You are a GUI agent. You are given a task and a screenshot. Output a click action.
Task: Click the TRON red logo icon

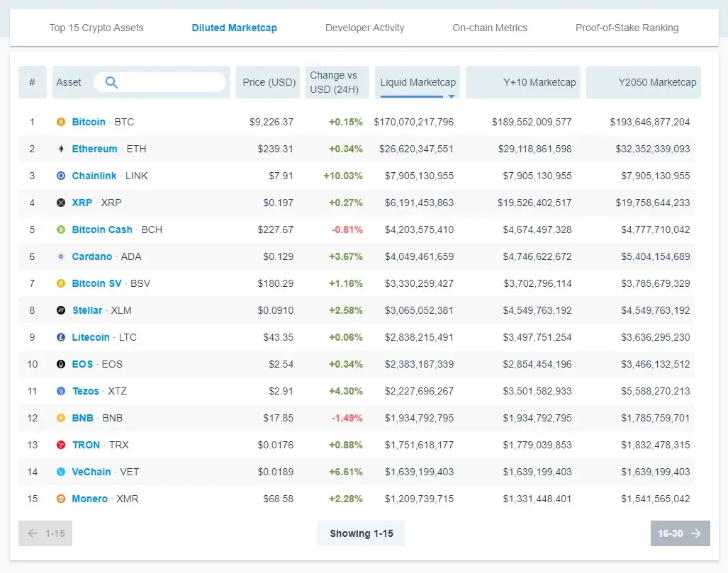(61, 445)
